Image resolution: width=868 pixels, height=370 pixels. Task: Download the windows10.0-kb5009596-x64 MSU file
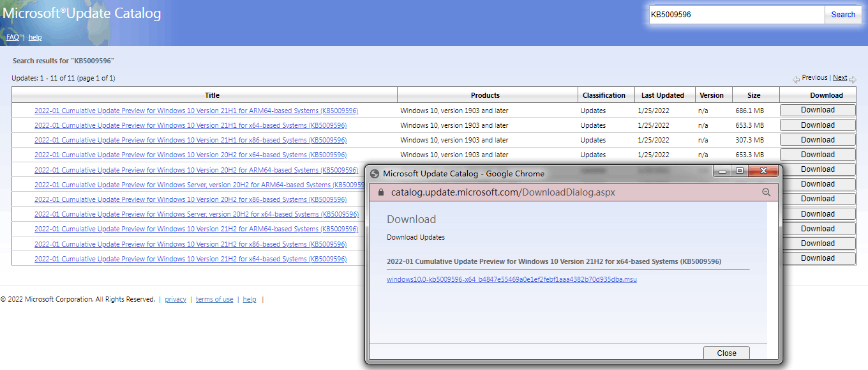pyautogui.click(x=511, y=279)
